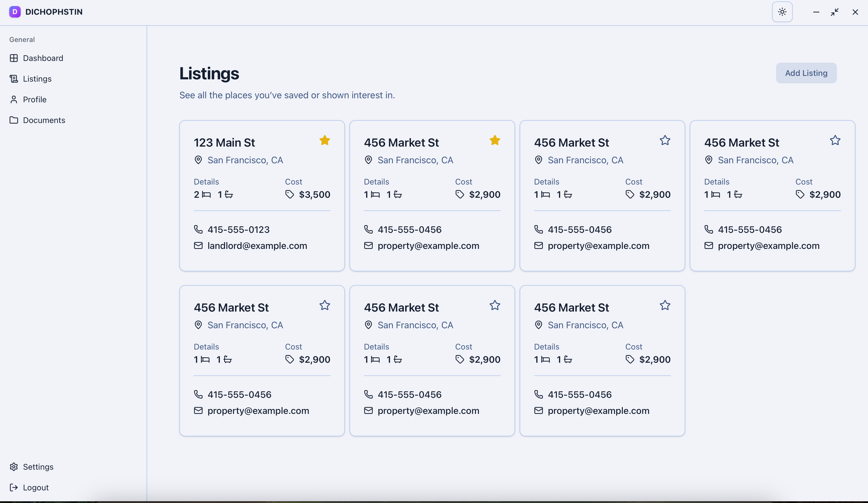The image size is (868, 503).
Task: Log out using Logout item
Action: [x=35, y=487]
